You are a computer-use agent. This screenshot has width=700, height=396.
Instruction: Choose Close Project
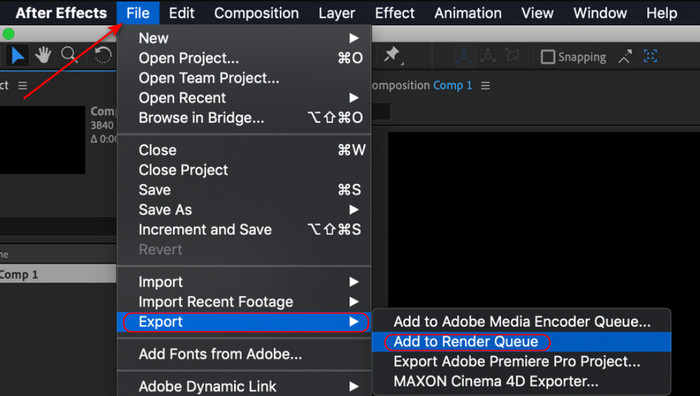click(244, 170)
